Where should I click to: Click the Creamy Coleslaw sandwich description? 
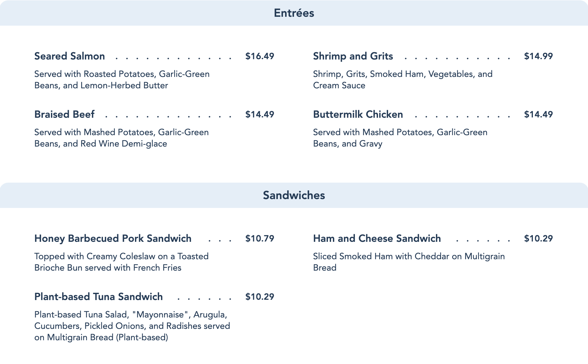[121, 262]
